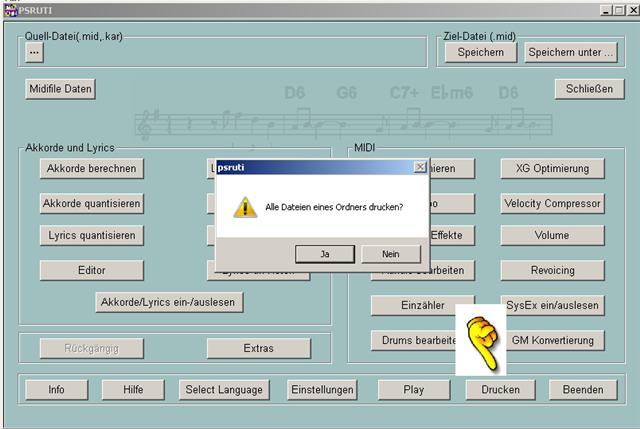Click Speichern button

click(480, 52)
